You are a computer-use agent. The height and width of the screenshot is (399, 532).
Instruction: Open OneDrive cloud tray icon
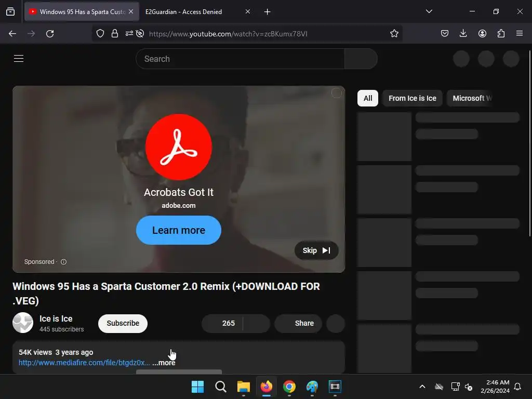[x=439, y=387]
